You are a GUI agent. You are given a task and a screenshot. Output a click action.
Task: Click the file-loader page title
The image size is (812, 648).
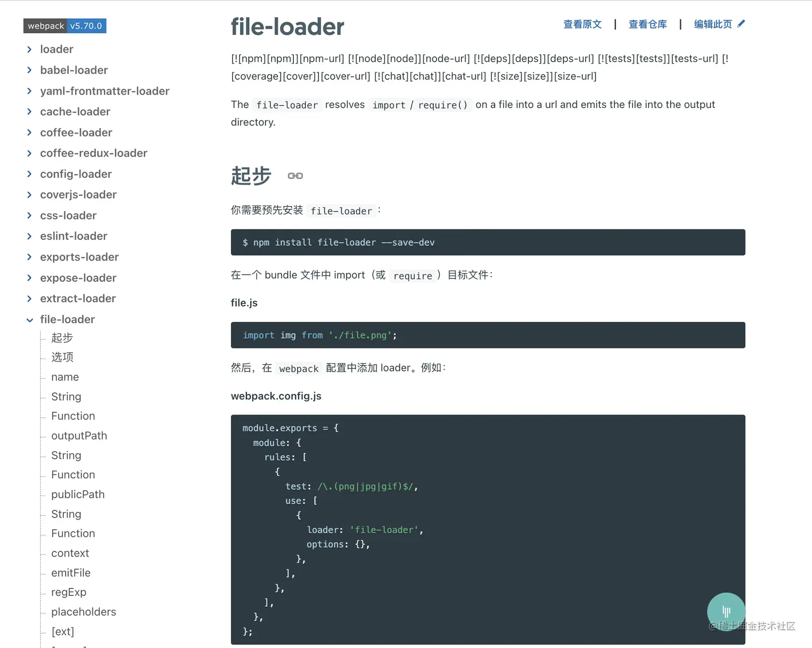[287, 27]
